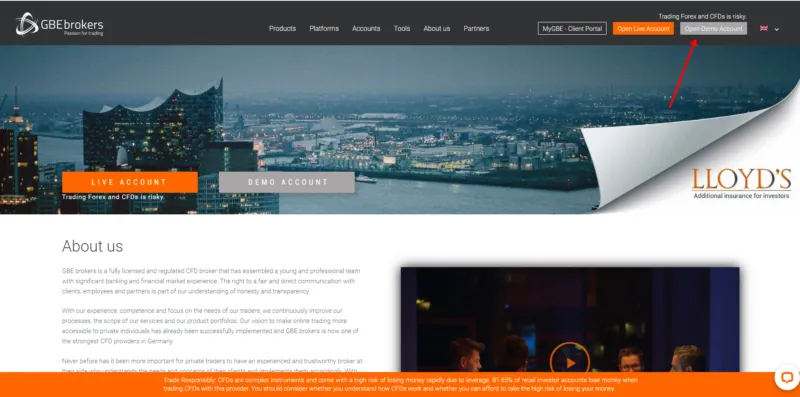The height and width of the screenshot is (397, 800).
Task: Click the About us video thumbnail
Action: (570, 320)
